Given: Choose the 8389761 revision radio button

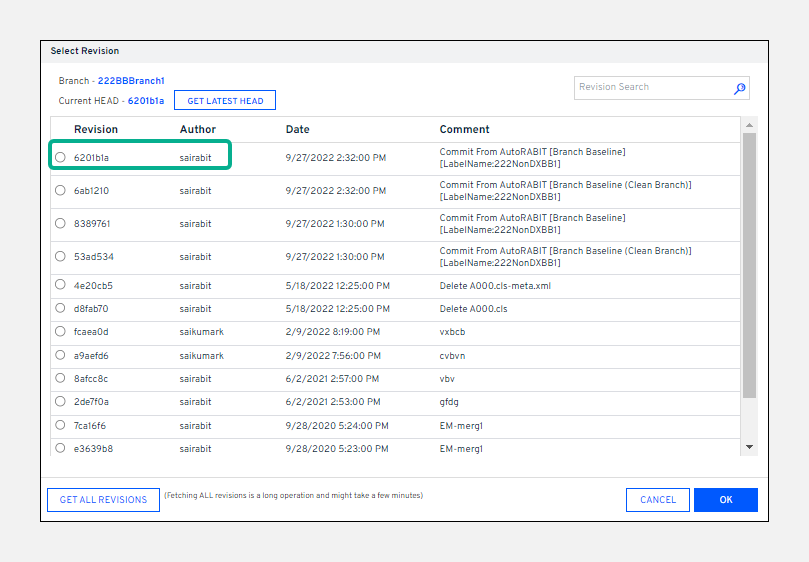Looking at the screenshot, I should pyautogui.click(x=60, y=224).
